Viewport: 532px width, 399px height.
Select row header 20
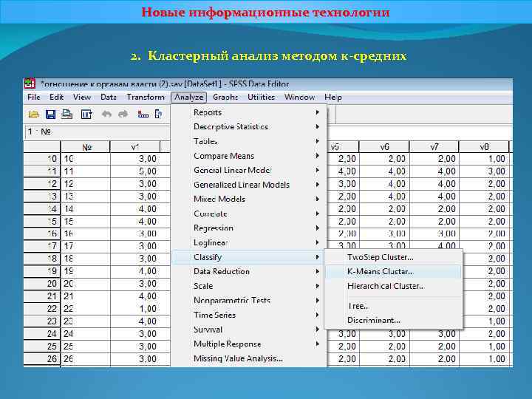(x=41, y=284)
